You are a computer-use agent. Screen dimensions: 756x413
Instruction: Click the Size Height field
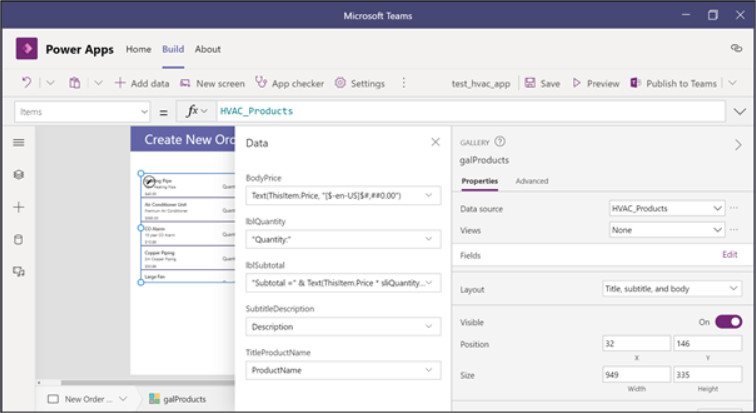point(707,374)
